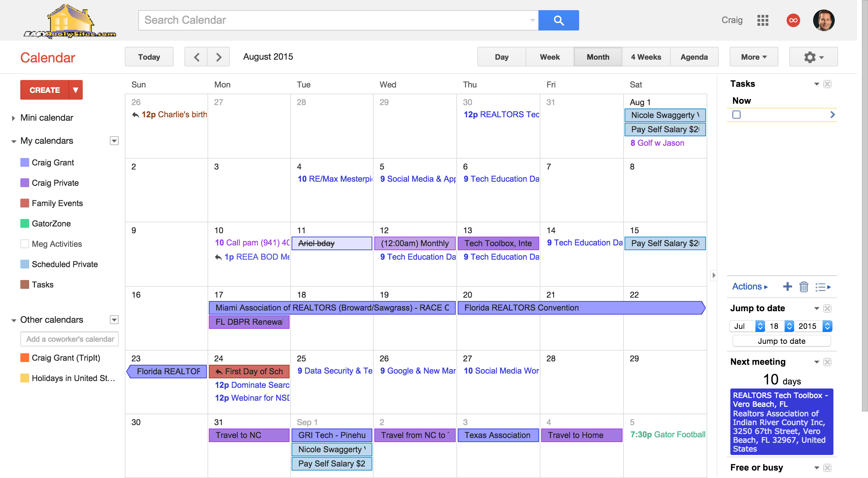
Task: Click the Craig Private purple color swatch
Action: (25, 183)
